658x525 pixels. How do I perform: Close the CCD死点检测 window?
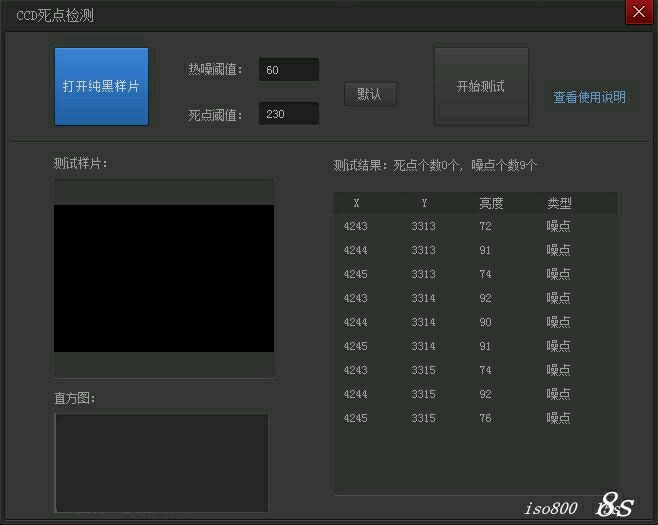639,12
